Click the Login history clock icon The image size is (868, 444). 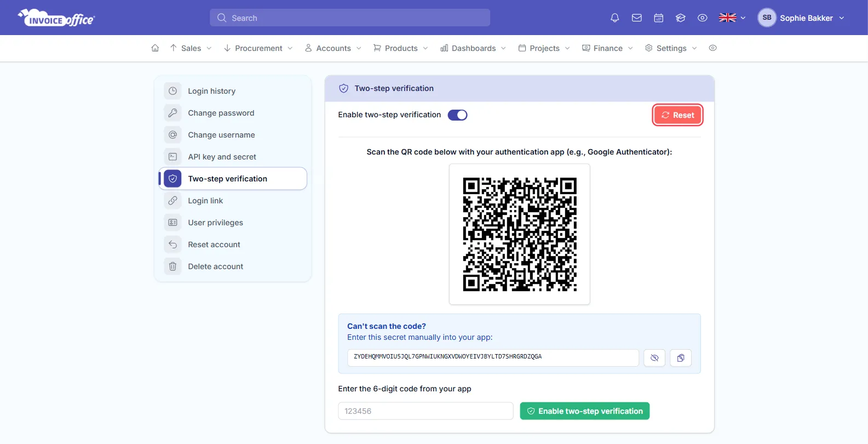173,91
